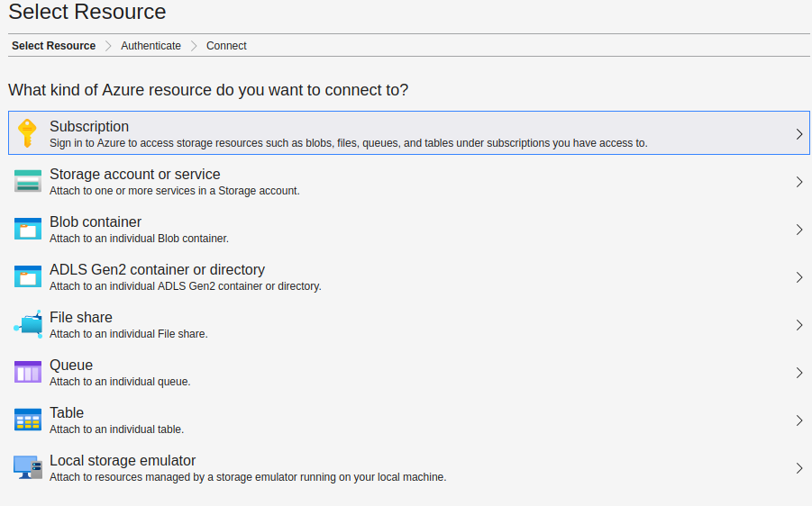Expand the Storage account or service chevron
Image resolution: width=812 pixels, height=506 pixels.
[799, 182]
